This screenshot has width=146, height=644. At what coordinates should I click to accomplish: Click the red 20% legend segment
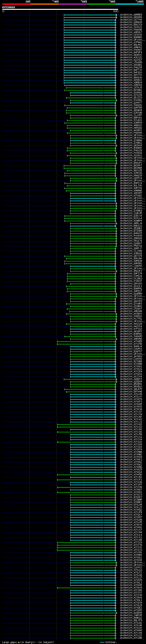click(16, 4)
